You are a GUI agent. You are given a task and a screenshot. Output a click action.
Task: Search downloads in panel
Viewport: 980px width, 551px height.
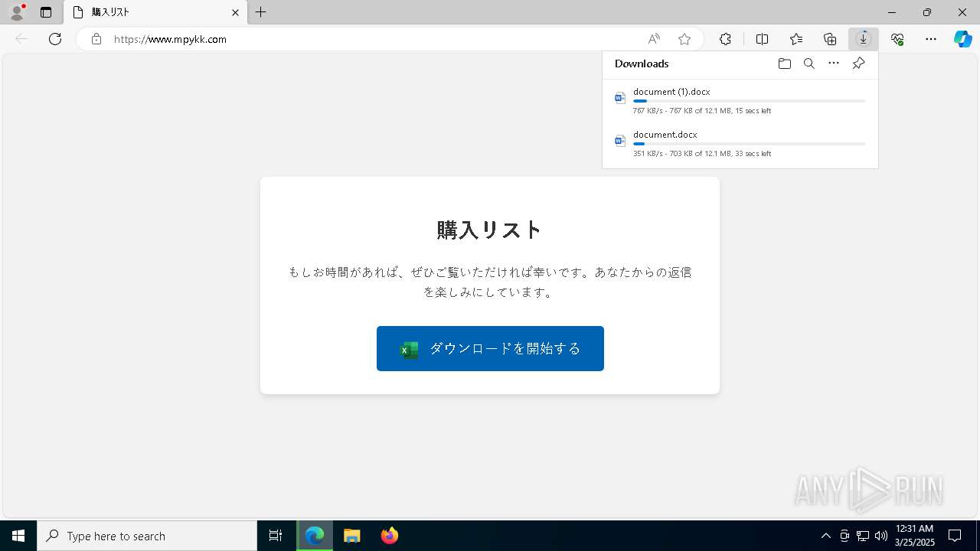coord(808,64)
